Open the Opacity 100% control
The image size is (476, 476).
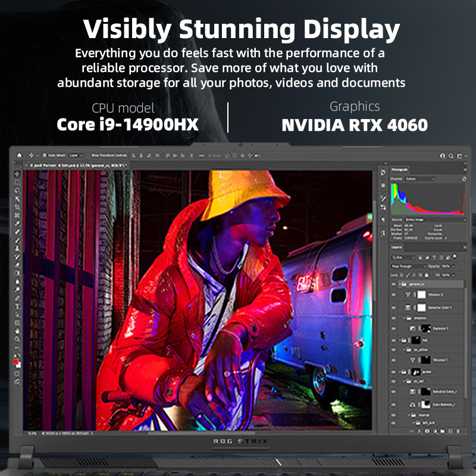tap(446, 266)
